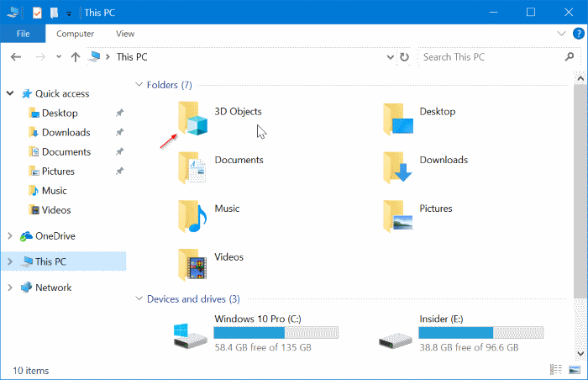
Task: Switch to large icons view in status bar
Action: 575,369
